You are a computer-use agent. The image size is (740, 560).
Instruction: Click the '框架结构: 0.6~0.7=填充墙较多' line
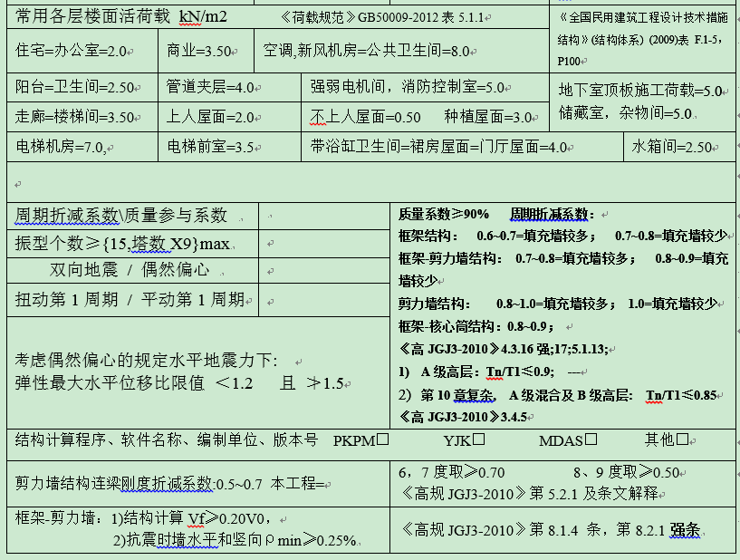(562, 236)
